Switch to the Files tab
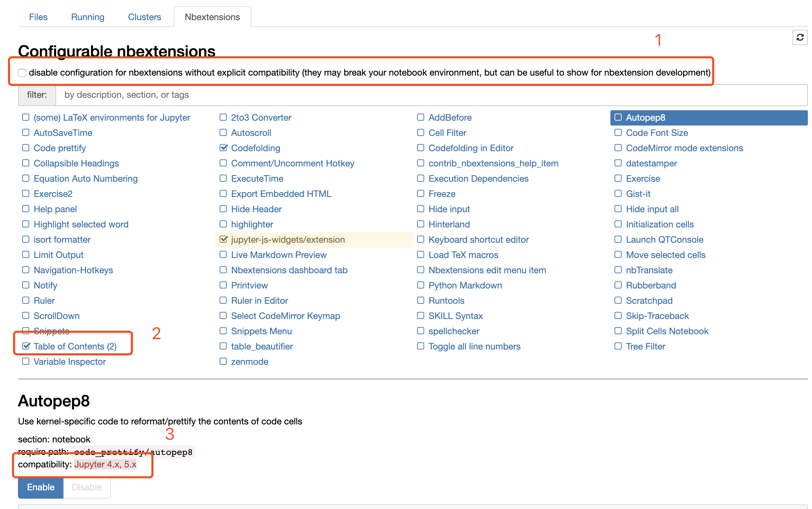The width and height of the screenshot is (812, 509). [x=38, y=17]
